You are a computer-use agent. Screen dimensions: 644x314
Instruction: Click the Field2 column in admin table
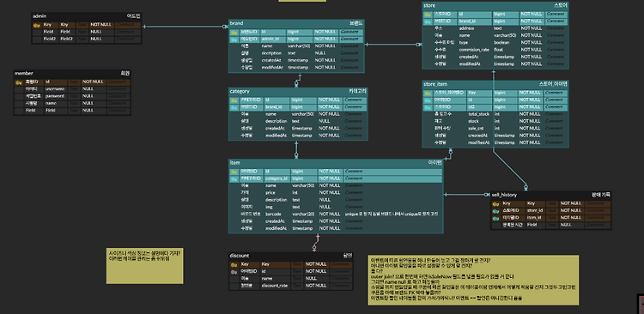click(x=67, y=39)
